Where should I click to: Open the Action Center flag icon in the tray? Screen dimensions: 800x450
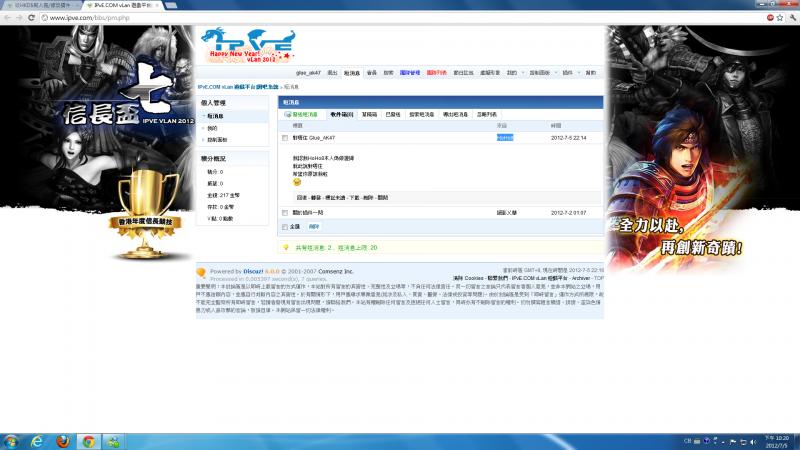pos(733,442)
